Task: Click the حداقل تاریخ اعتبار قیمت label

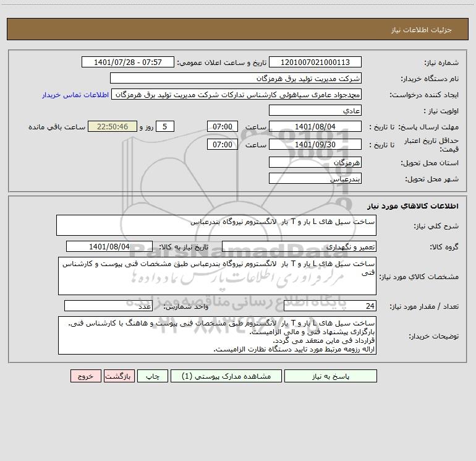Action: pos(431,145)
